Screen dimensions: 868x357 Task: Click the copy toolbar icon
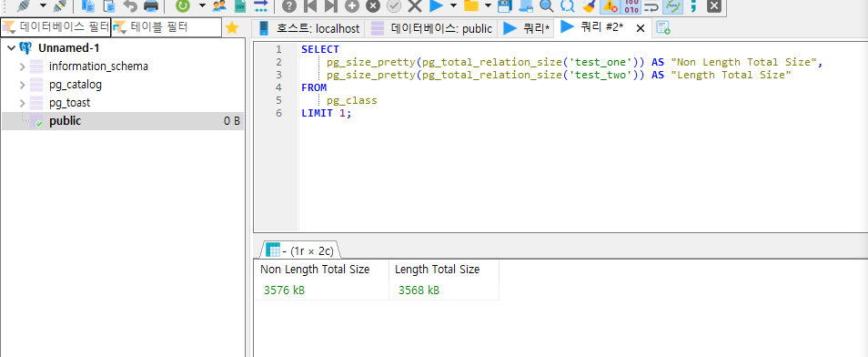click(88, 6)
